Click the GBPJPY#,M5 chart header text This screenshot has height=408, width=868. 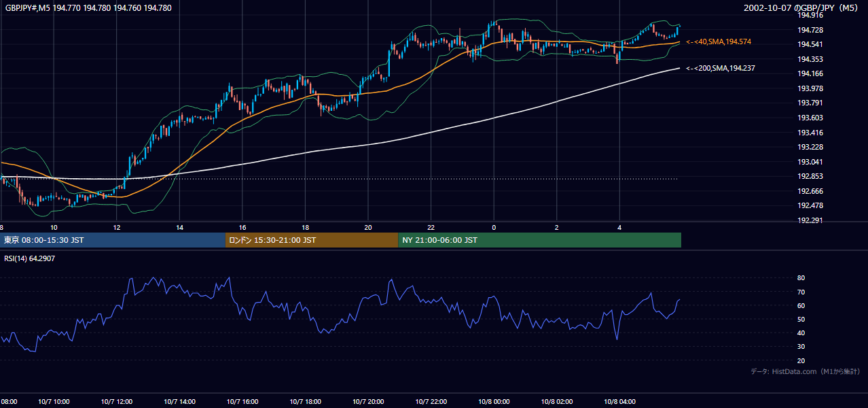[88, 8]
